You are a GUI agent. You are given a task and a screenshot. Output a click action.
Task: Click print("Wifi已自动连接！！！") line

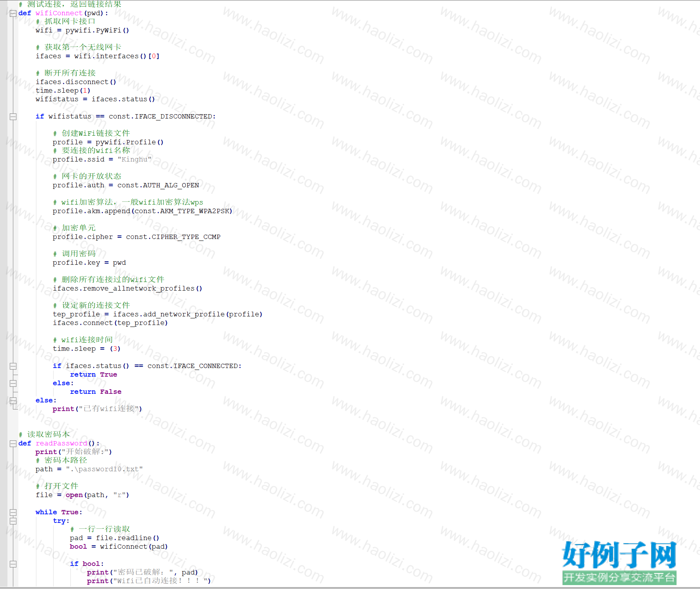coord(149,581)
